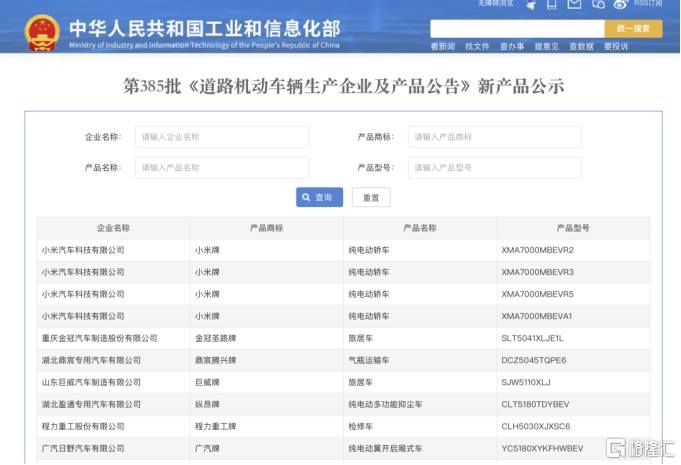Open the 要投诉 navigation item
Viewport: 681px width, 465px height.
(616, 47)
